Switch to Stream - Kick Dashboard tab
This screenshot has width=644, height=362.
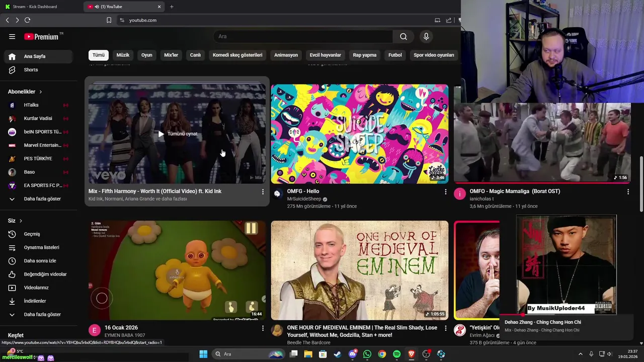(x=40, y=7)
